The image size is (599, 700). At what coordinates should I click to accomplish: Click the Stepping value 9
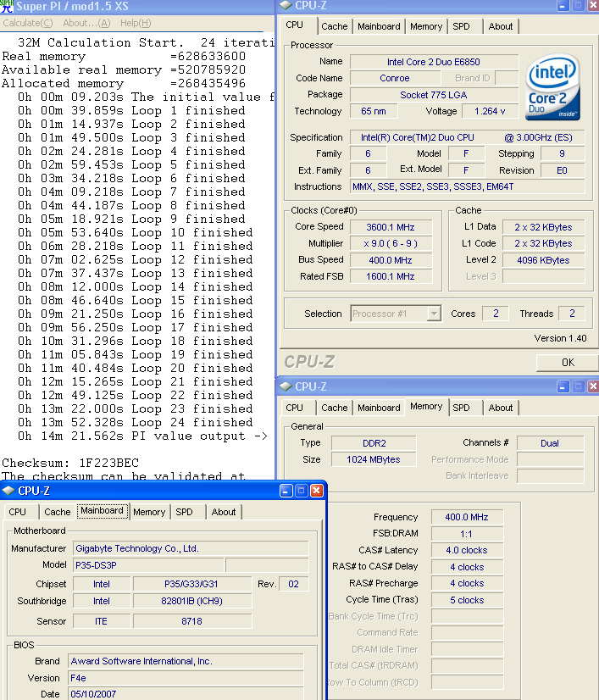click(563, 153)
